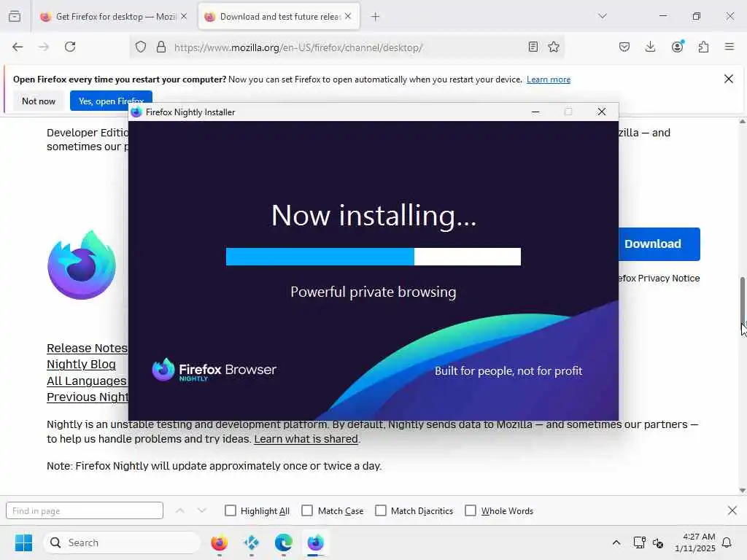Click the muted volume tray icon
This screenshot has height=560, width=747.
(658, 542)
